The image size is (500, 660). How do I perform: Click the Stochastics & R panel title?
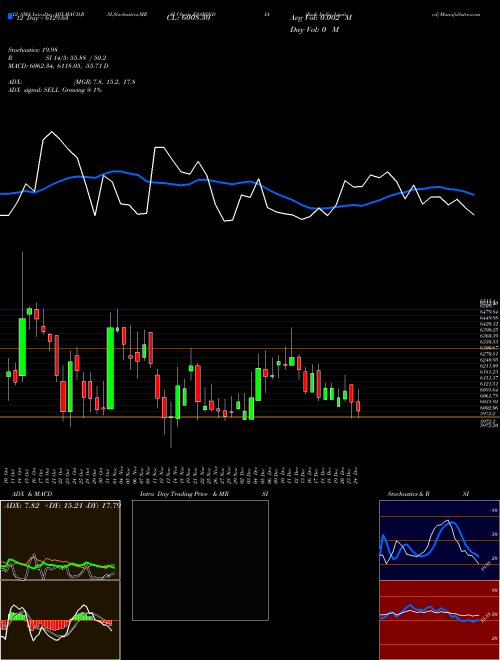409,494
